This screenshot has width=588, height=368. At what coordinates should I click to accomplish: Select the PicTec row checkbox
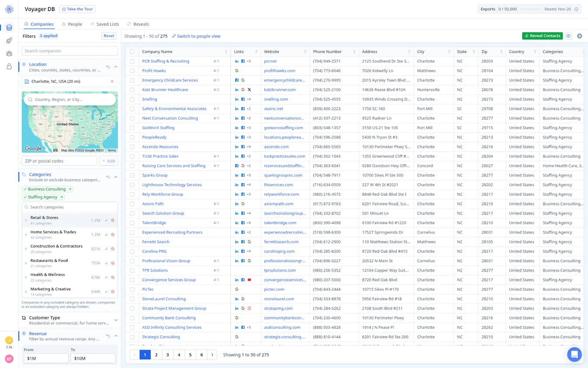(x=132, y=290)
